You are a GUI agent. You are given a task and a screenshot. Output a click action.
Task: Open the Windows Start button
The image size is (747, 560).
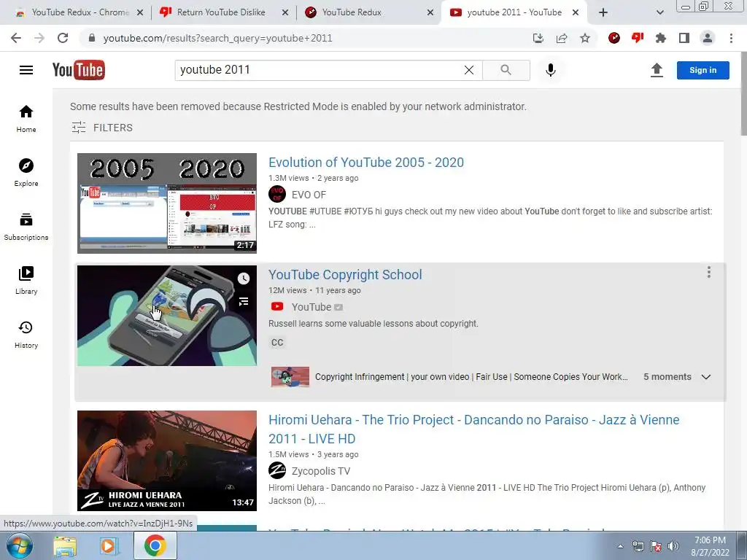(x=19, y=545)
